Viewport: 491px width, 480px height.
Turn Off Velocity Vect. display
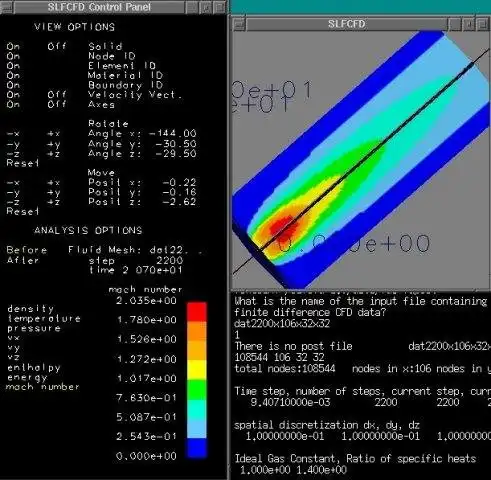click(57, 95)
